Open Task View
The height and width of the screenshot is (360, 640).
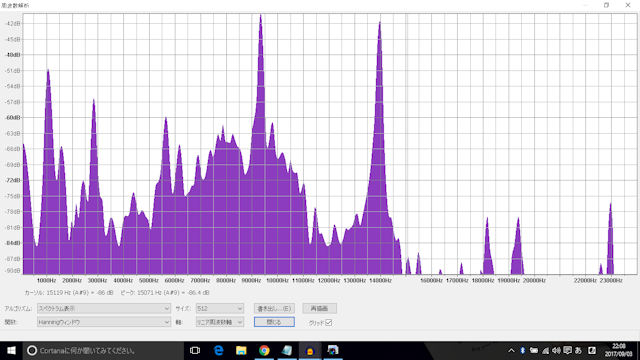click(x=195, y=351)
